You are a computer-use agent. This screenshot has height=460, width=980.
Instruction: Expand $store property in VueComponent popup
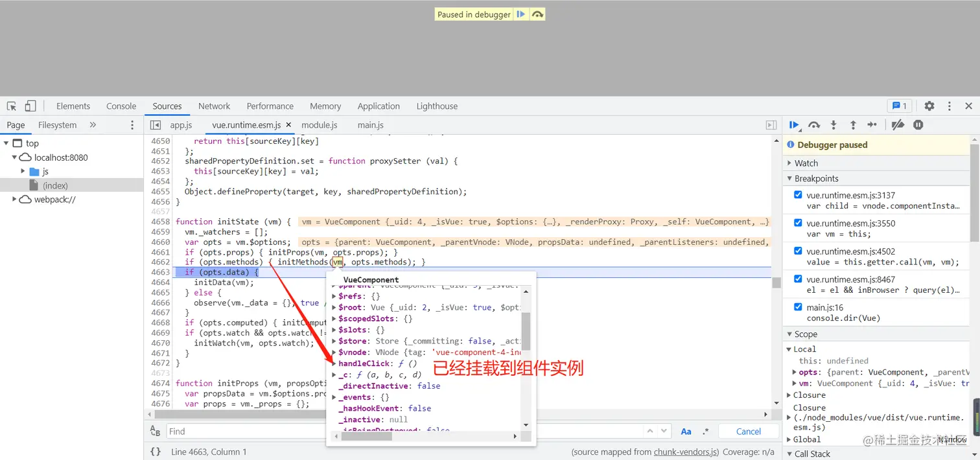point(334,341)
